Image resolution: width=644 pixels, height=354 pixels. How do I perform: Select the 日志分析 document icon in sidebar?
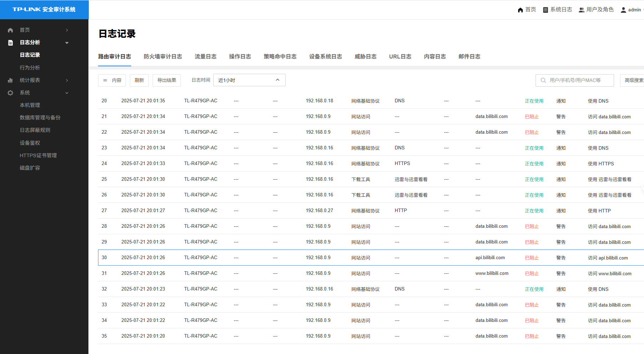10,42
